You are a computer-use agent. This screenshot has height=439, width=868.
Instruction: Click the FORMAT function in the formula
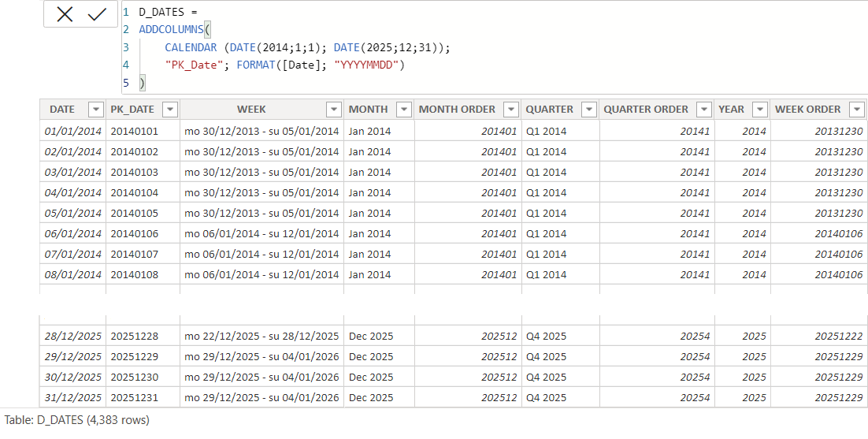(x=256, y=65)
